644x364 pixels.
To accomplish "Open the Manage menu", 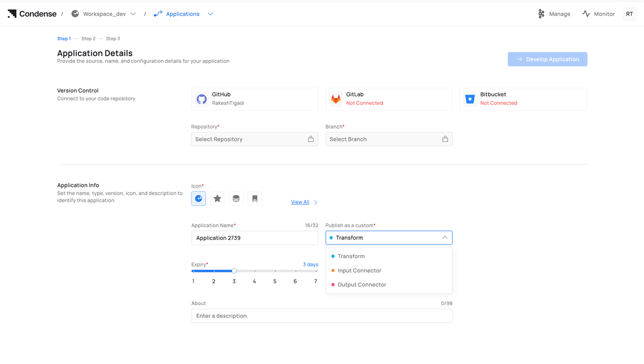I will click(x=554, y=14).
